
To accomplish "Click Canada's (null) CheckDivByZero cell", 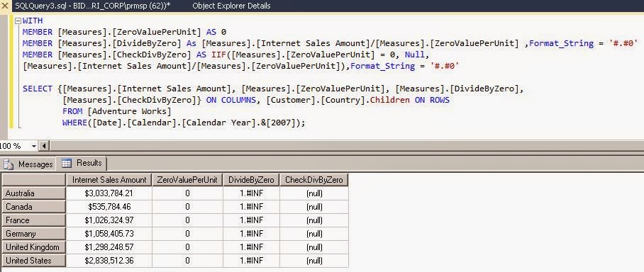I will [x=314, y=207].
